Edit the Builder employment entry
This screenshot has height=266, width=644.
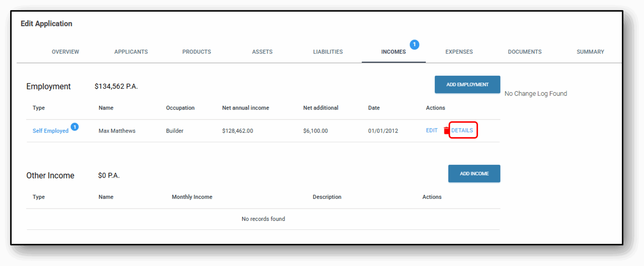(431, 130)
